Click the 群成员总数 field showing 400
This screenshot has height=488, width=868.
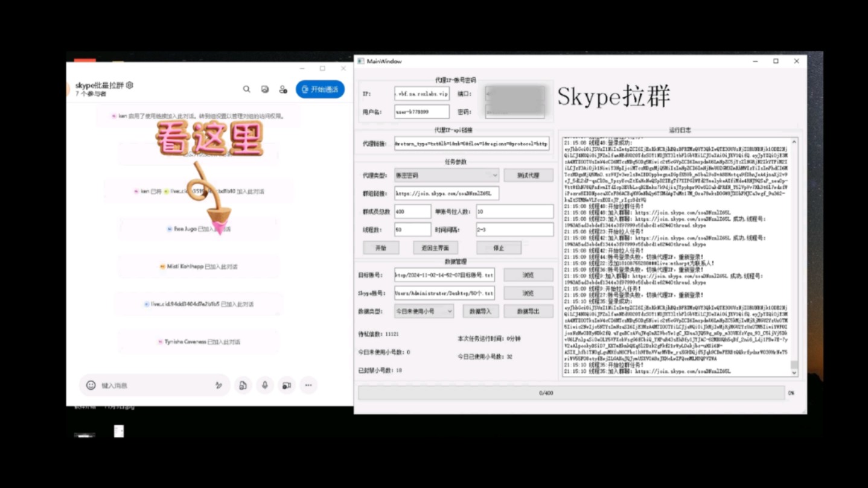413,212
